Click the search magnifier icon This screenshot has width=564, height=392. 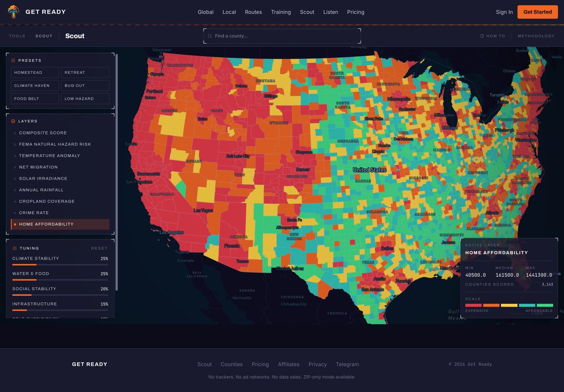[210, 36]
